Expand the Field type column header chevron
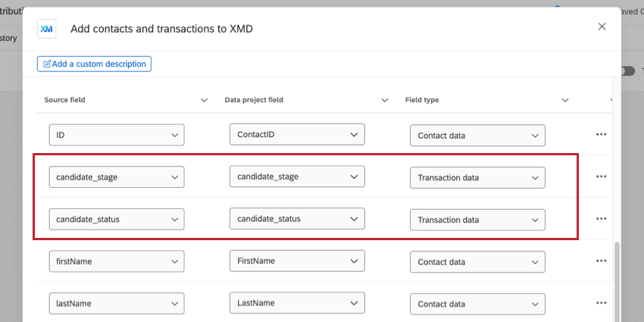Image resolution: width=644 pixels, height=322 pixels. tap(564, 100)
